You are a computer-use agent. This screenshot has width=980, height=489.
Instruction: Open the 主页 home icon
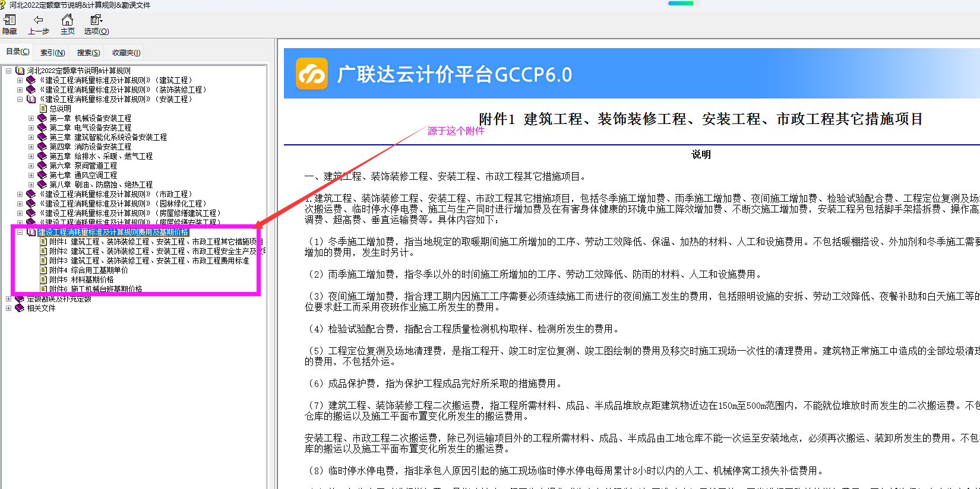[68, 20]
